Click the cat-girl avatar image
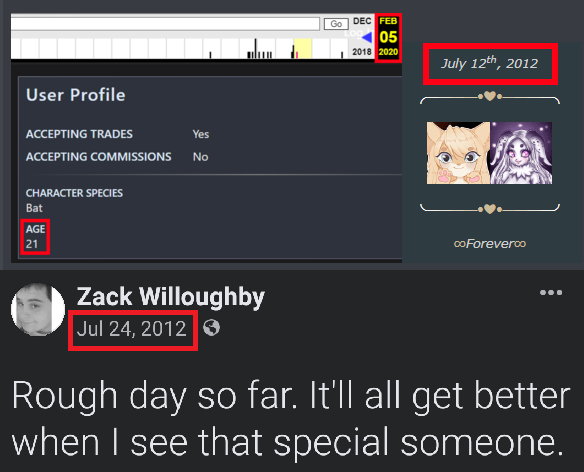This screenshot has height=472, width=584. tap(458, 153)
